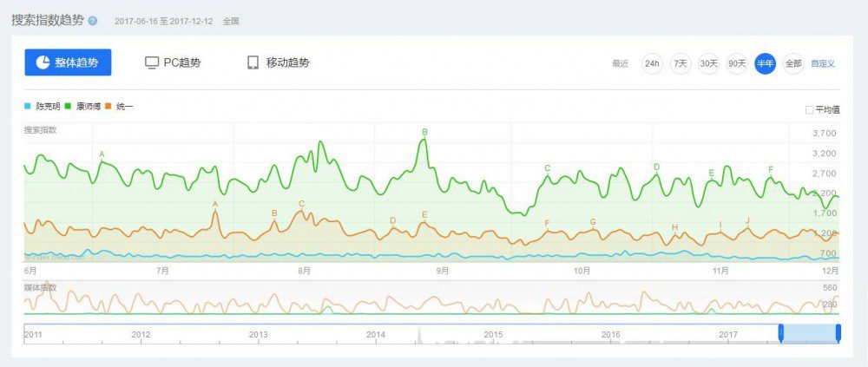Click the monitor icon next to PC趋势
The image size is (868, 367).
coord(151,62)
